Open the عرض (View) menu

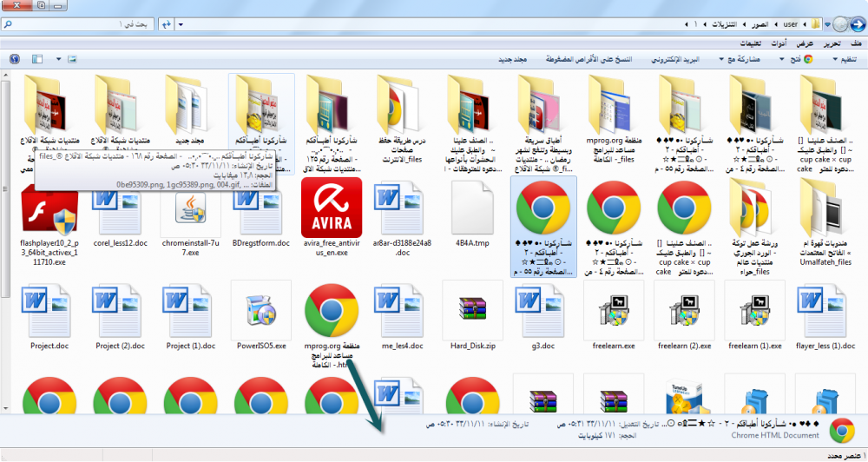(x=805, y=43)
